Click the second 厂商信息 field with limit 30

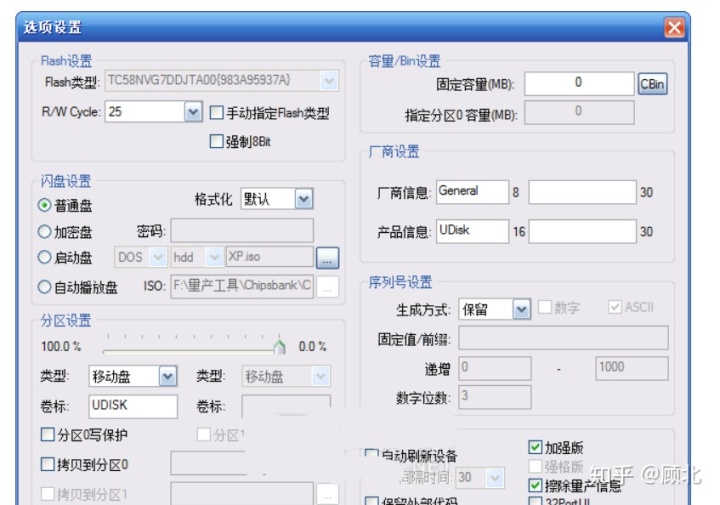click(x=582, y=192)
